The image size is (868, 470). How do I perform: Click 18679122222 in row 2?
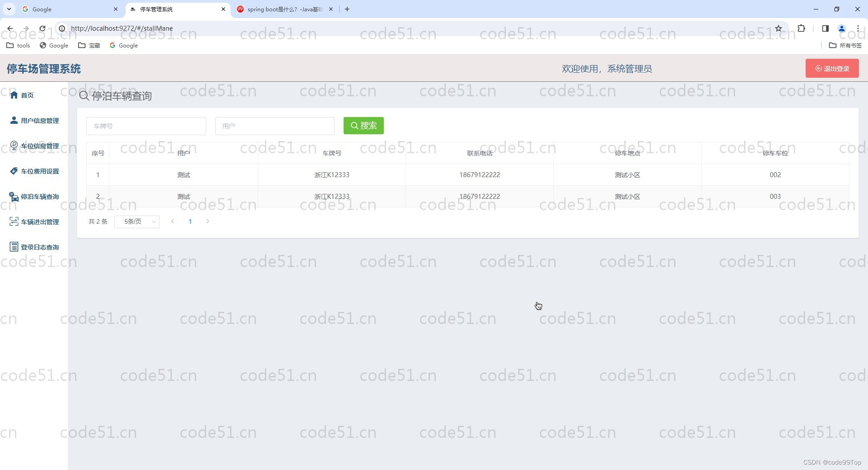coord(480,197)
